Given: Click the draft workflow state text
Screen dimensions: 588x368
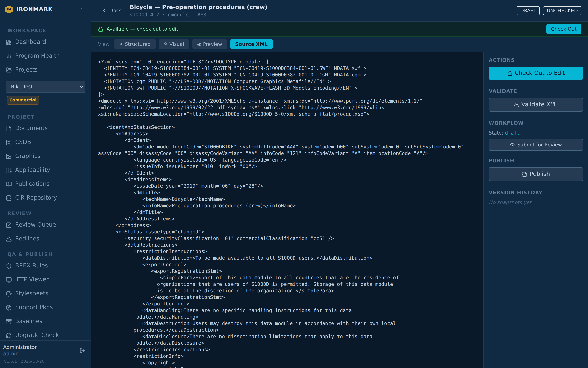Looking at the screenshot, I should pos(512,133).
